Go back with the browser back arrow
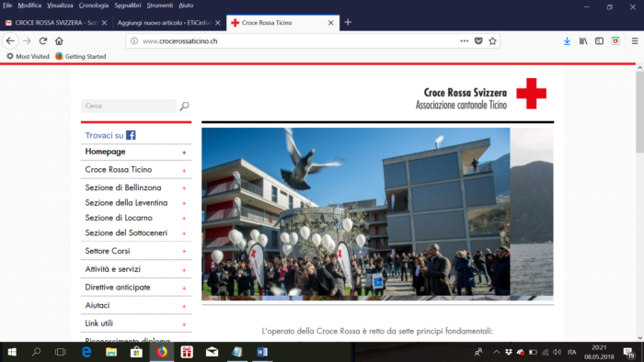This screenshot has height=362, width=644. point(10,41)
